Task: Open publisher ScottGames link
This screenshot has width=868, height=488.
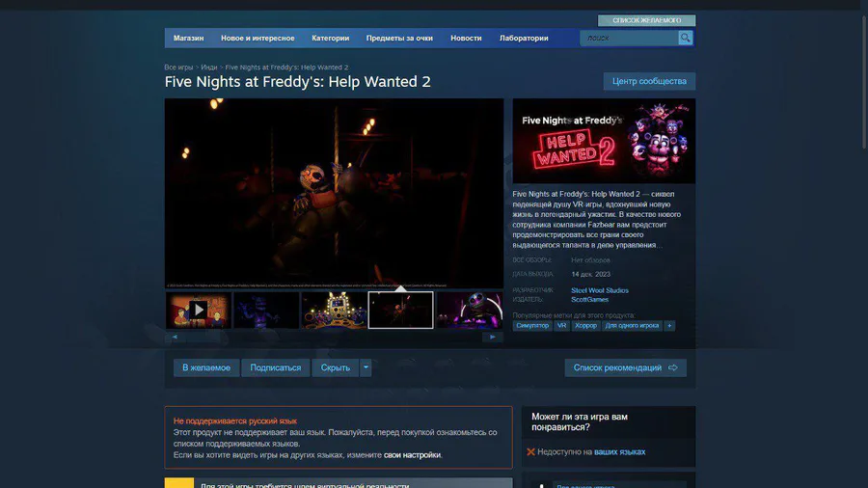Action: [589, 299]
